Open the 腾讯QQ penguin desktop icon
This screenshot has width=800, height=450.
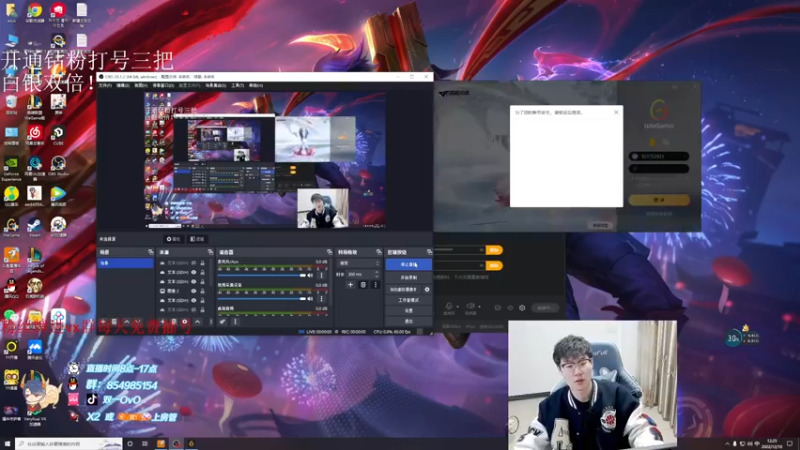coord(11,287)
